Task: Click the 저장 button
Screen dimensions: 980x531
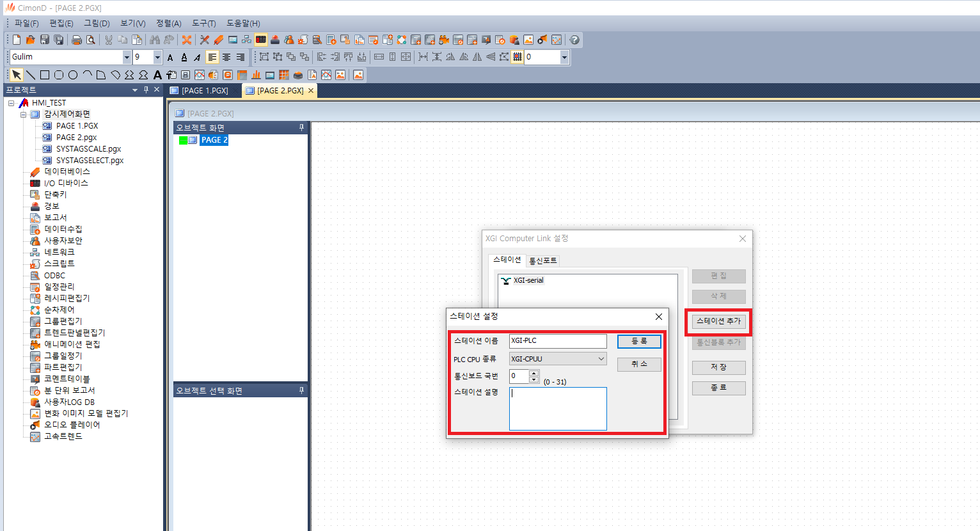Action: (718, 367)
